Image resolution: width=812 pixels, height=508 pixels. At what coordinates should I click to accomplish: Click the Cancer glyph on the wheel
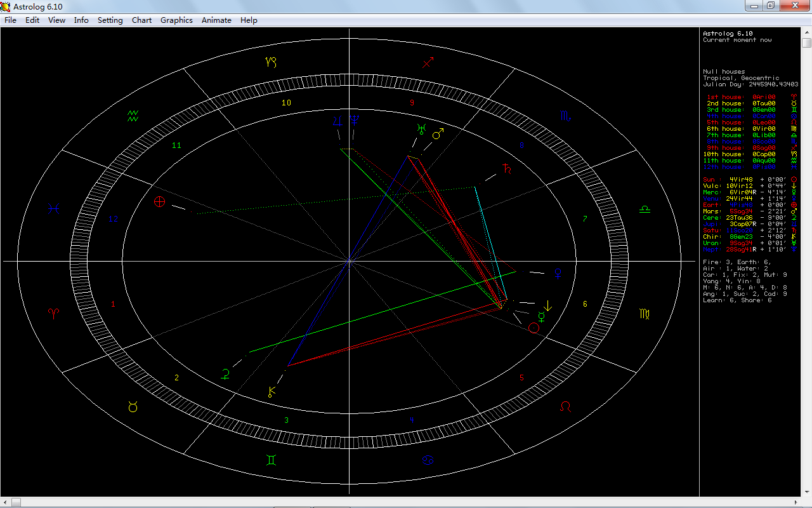coord(428,459)
